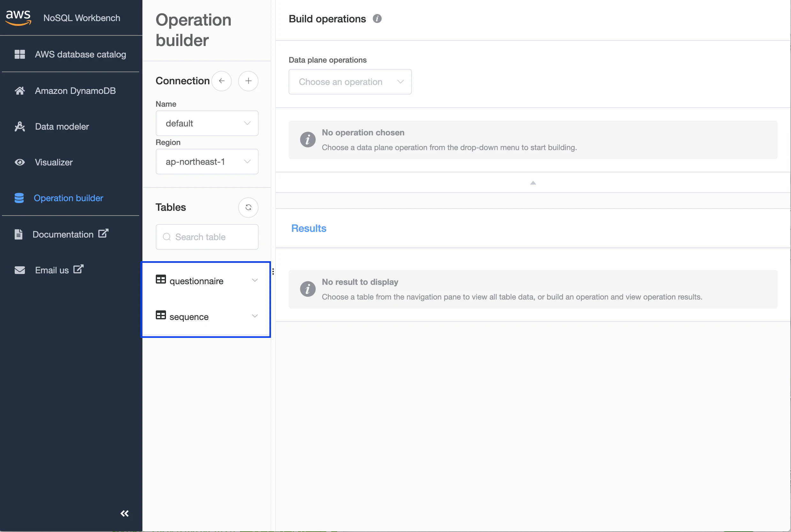The width and height of the screenshot is (791, 532).
Task: Collapse the sidebar with double chevron
Action: click(124, 513)
